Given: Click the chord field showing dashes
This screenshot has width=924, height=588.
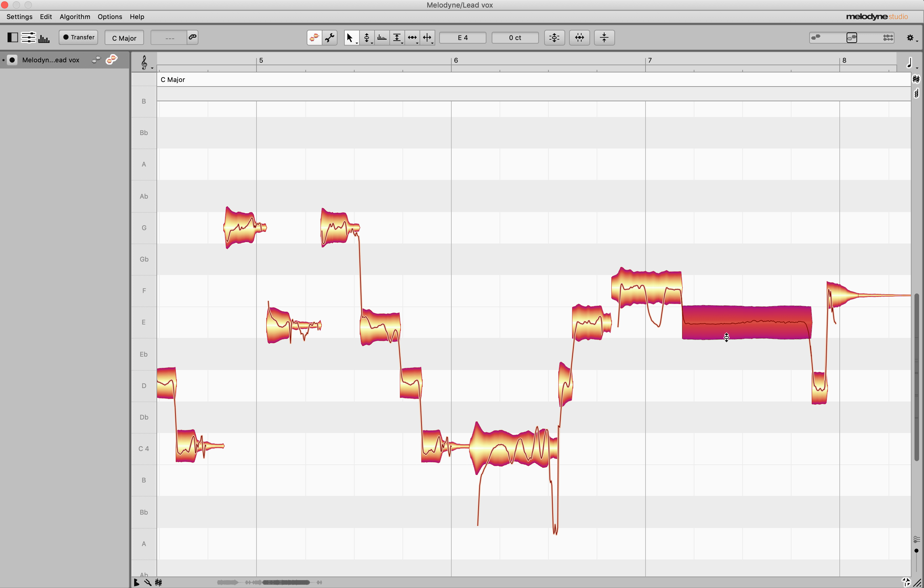Looking at the screenshot, I should pos(169,38).
